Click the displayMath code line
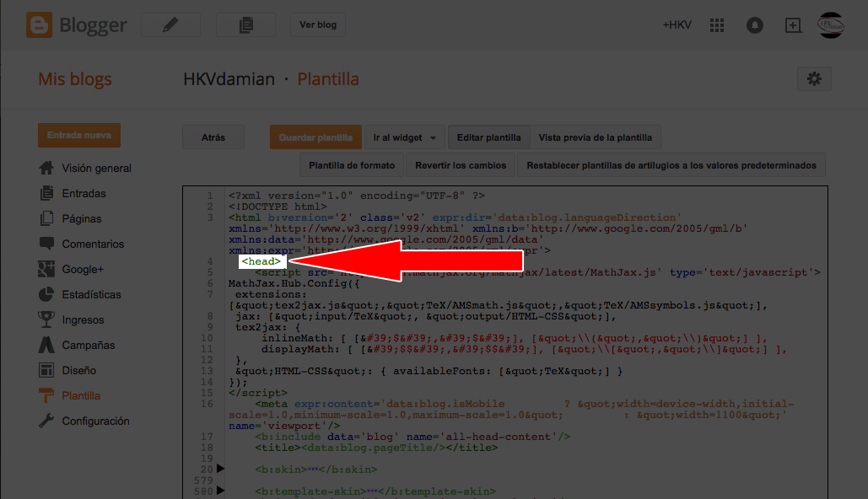This screenshot has width=868, height=499. [x=524, y=349]
